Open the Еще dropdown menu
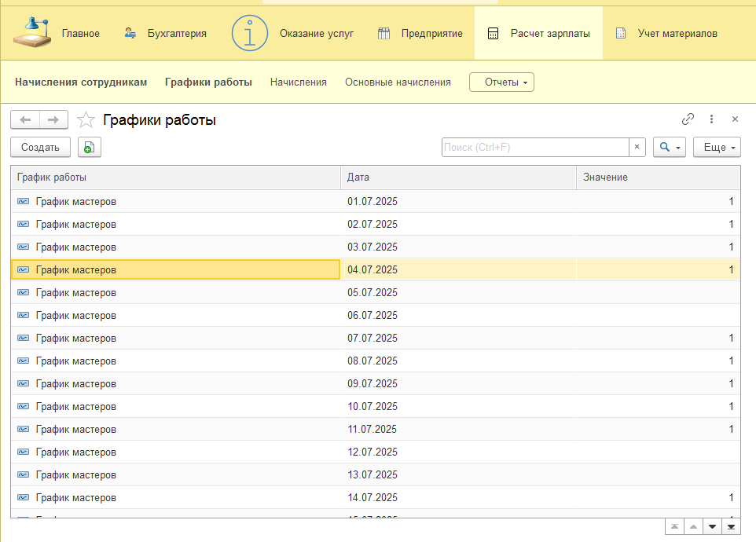The height and width of the screenshot is (542, 756). point(717,147)
